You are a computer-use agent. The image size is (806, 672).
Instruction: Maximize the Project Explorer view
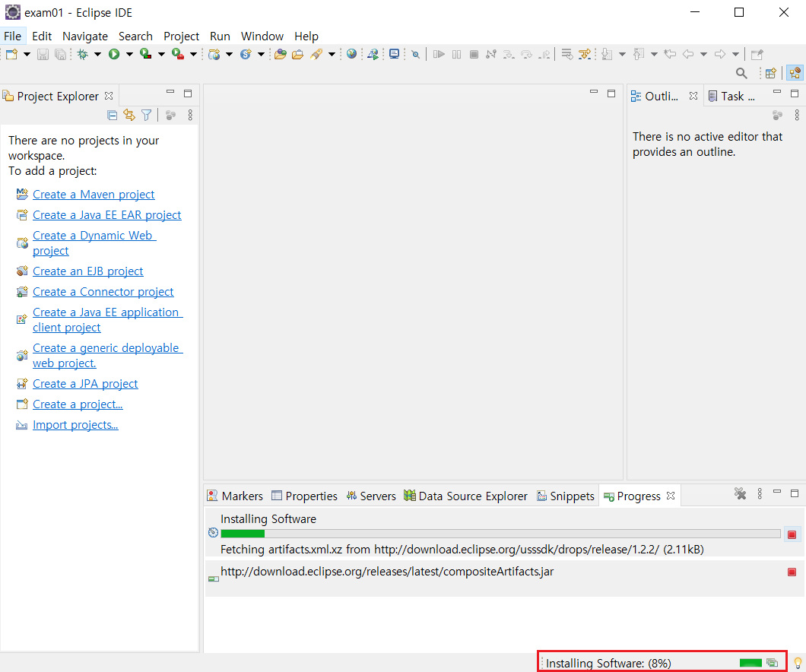(188, 94)
